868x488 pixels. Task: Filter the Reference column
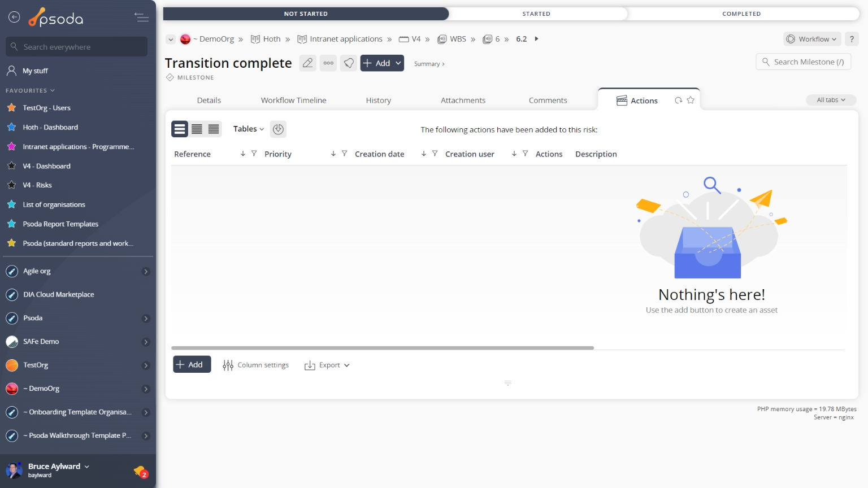[254, 154]
